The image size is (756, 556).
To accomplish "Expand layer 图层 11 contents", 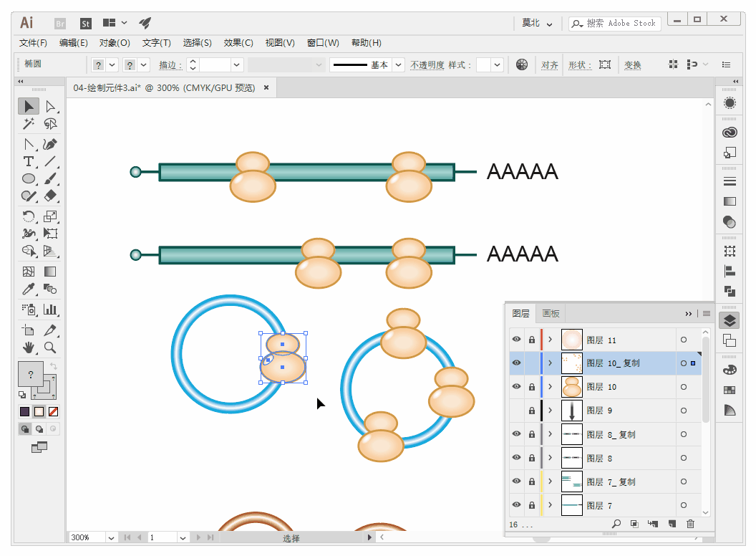I will point(550,340).
